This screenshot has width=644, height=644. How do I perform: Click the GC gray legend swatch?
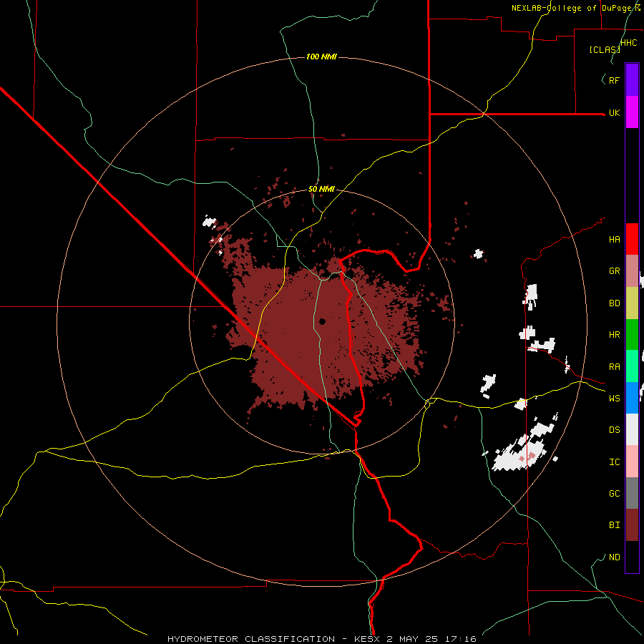click(x=632, y=493)
